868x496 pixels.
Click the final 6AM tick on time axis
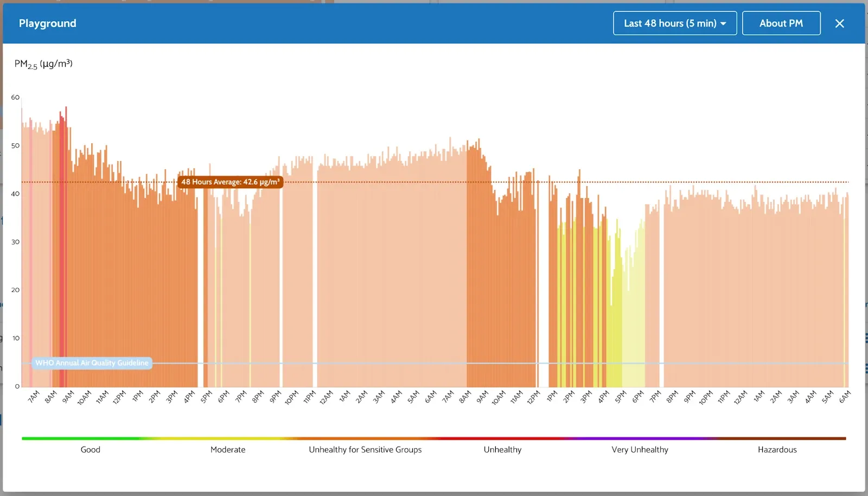point(845,397)
